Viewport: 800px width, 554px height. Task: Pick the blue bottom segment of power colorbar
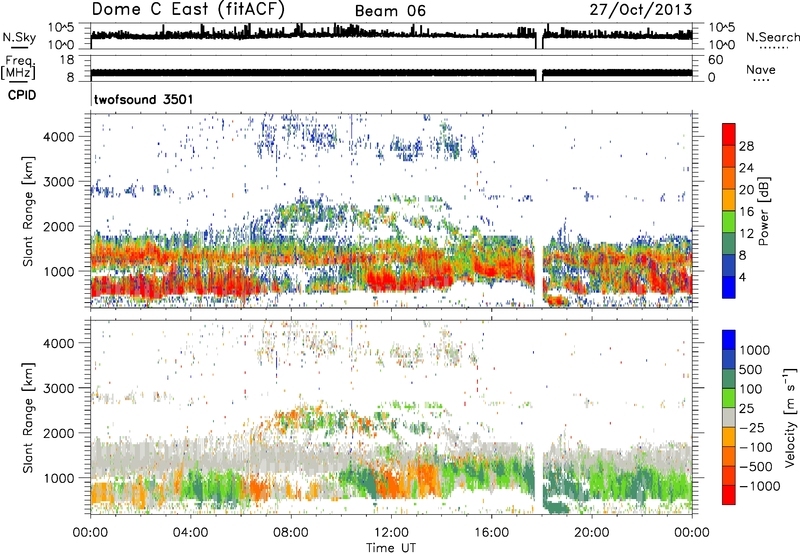click(x=729, y=287)
